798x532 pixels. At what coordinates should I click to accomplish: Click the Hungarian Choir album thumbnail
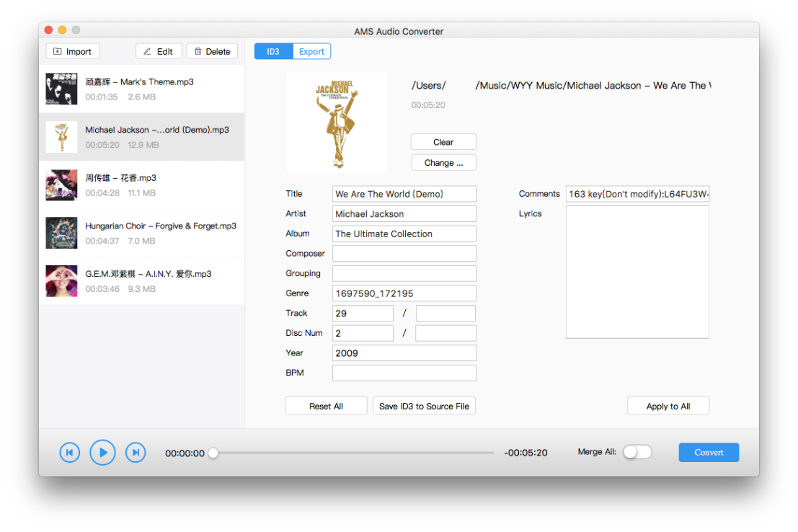point(61,233)
